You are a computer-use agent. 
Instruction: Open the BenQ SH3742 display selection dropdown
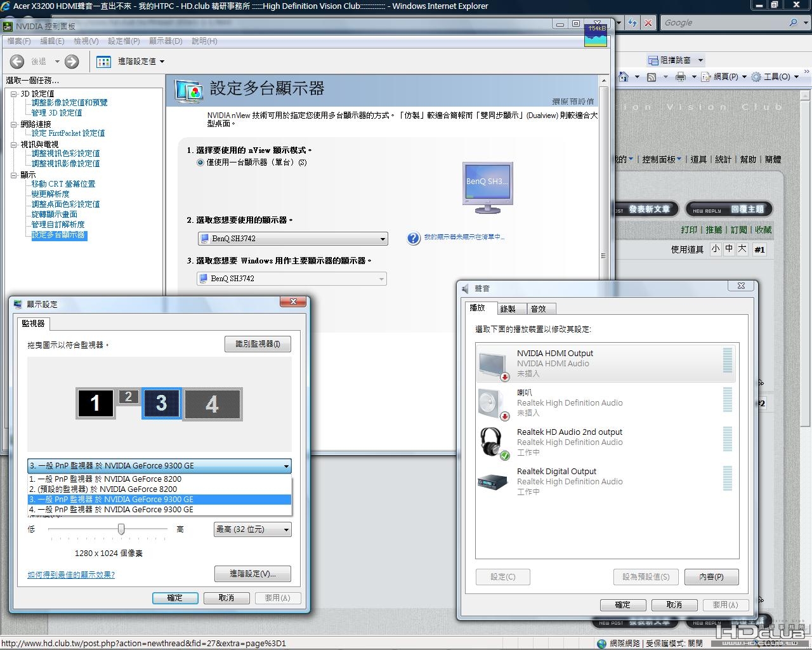292,239
